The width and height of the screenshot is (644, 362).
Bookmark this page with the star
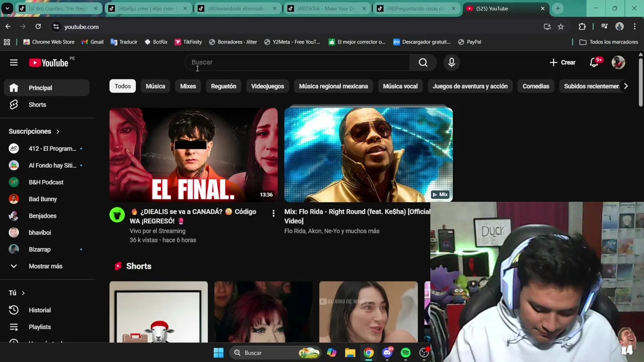(561, 27)
